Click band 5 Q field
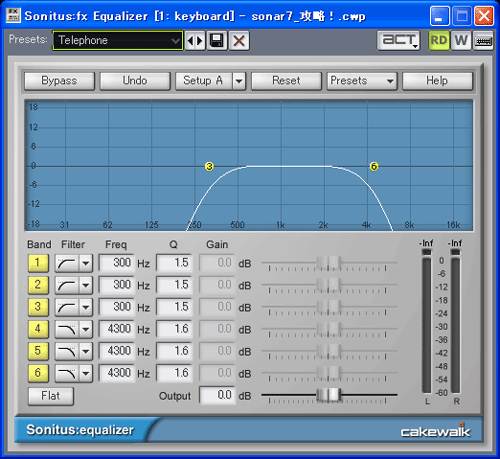This screenshot has height=459, width=500. coord(174,351)
